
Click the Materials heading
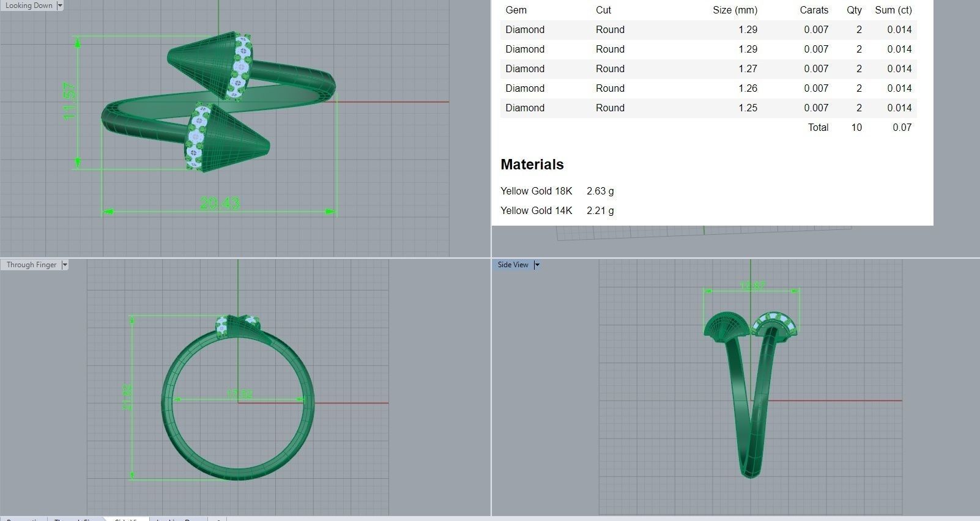click(x=532, y=164)
